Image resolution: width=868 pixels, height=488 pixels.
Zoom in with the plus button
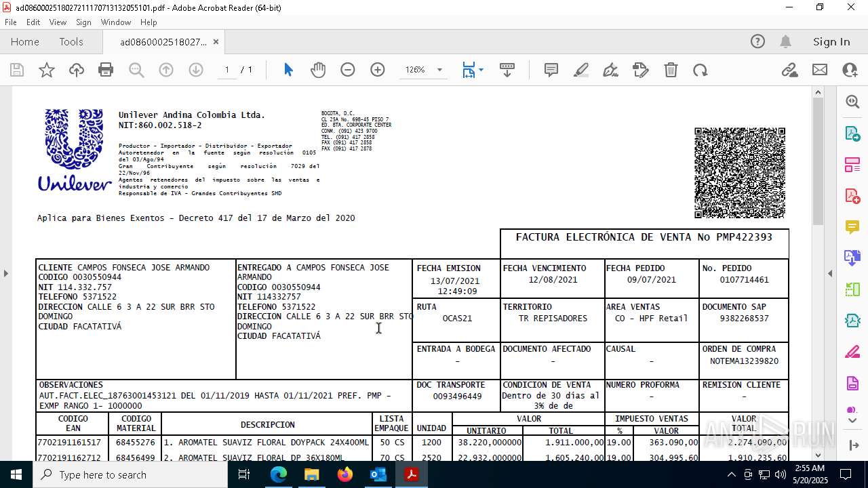[378, 70]
